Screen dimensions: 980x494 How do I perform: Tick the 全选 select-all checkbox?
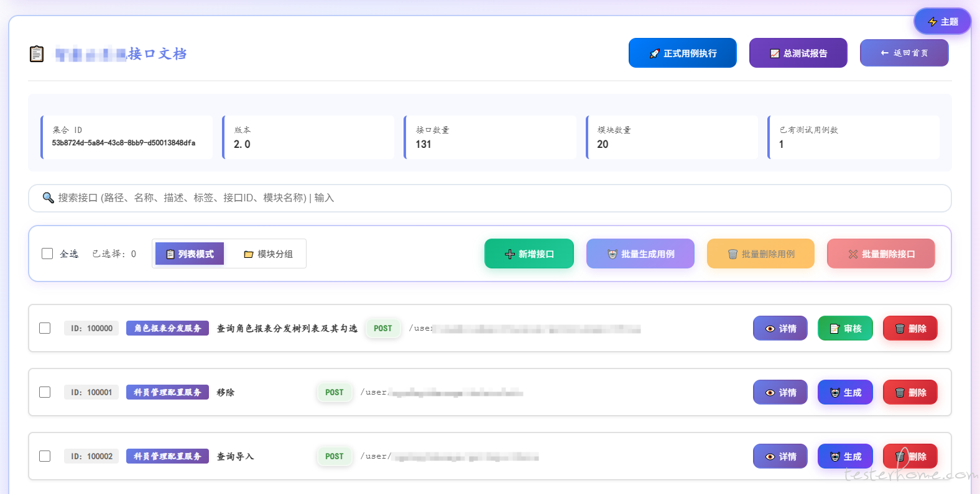(47, 254)
